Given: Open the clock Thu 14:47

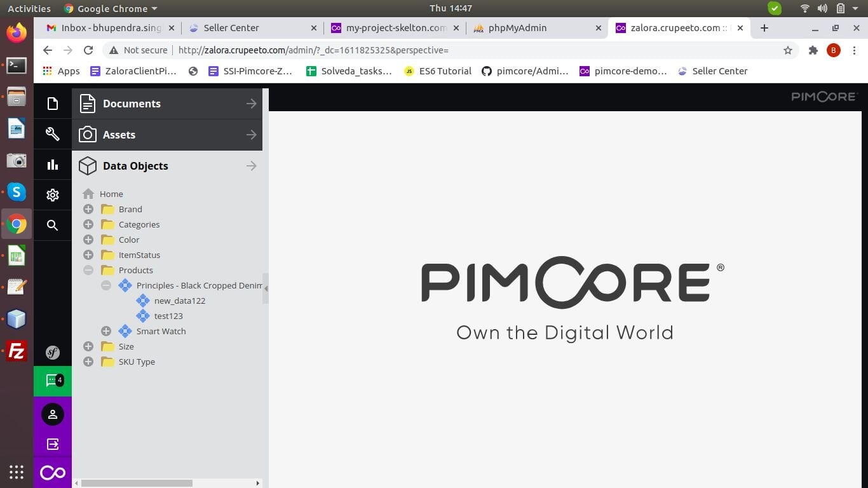Looking at the screenshot, I should [451, 8].
